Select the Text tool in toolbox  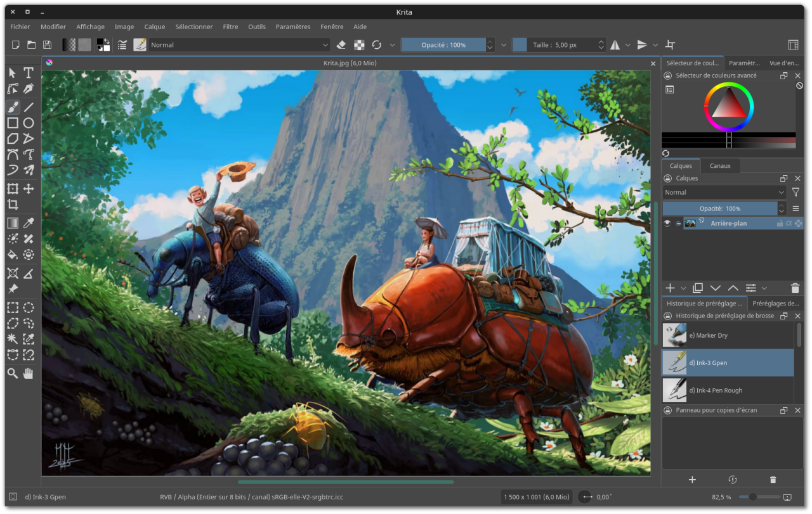[29, 73]
